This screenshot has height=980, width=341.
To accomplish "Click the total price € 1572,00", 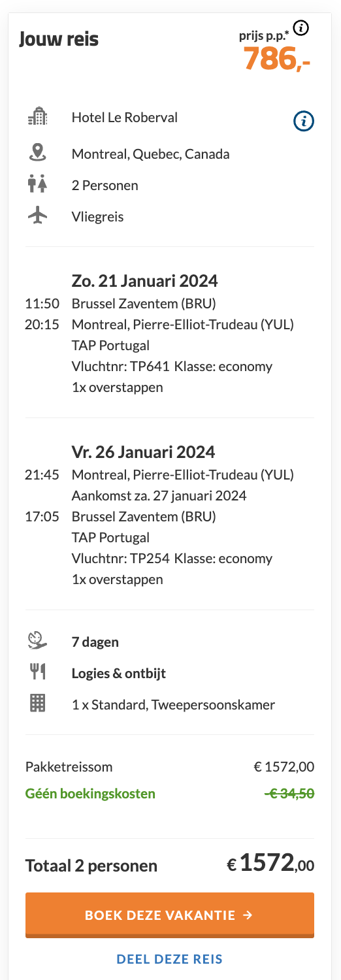I will click(270, 864).
